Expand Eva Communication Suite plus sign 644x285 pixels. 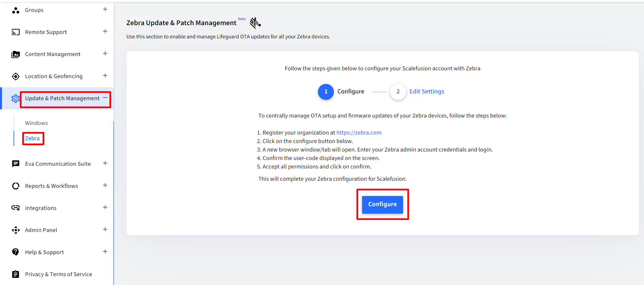tap(105, 163)
